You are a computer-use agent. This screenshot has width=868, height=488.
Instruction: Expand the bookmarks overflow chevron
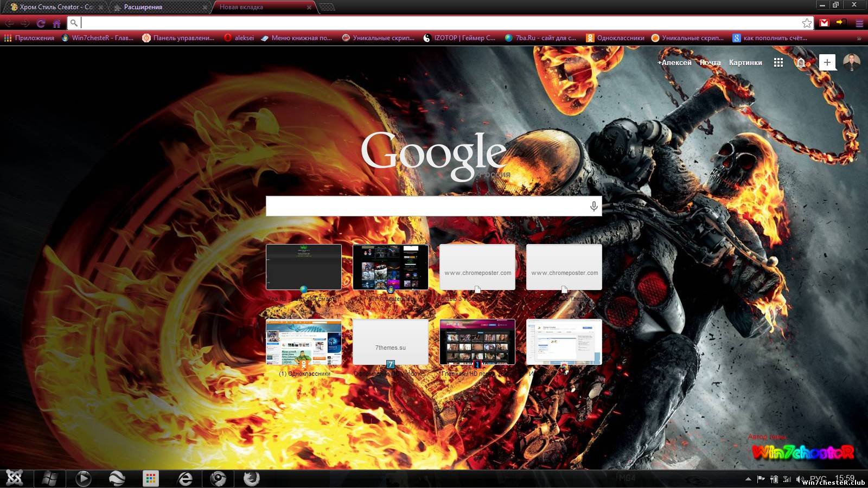[x=859, y=38]
